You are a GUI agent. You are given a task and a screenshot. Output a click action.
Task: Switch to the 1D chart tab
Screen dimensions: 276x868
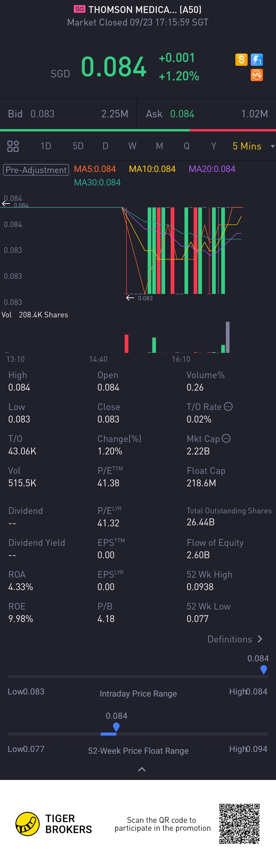tap(45, 146)
